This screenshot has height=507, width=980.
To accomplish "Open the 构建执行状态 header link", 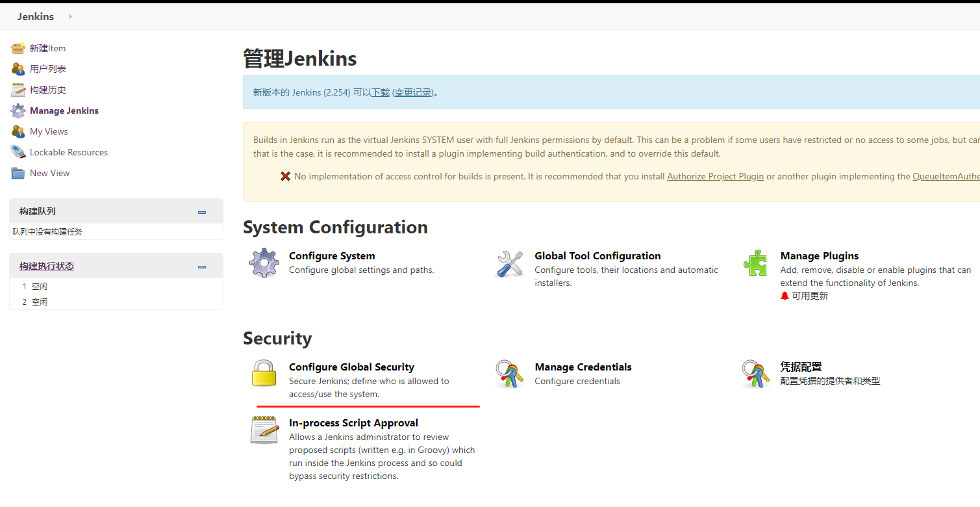I will tap(47, 266).
